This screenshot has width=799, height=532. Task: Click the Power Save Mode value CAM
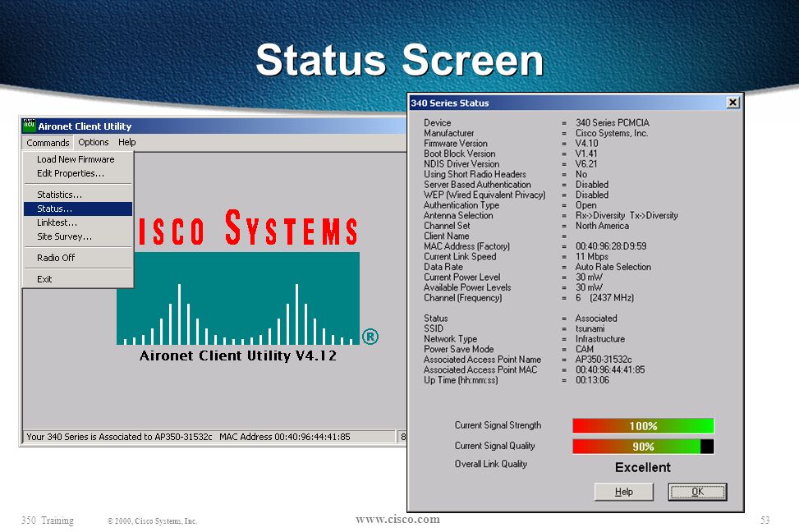click(x=585, y=349)
